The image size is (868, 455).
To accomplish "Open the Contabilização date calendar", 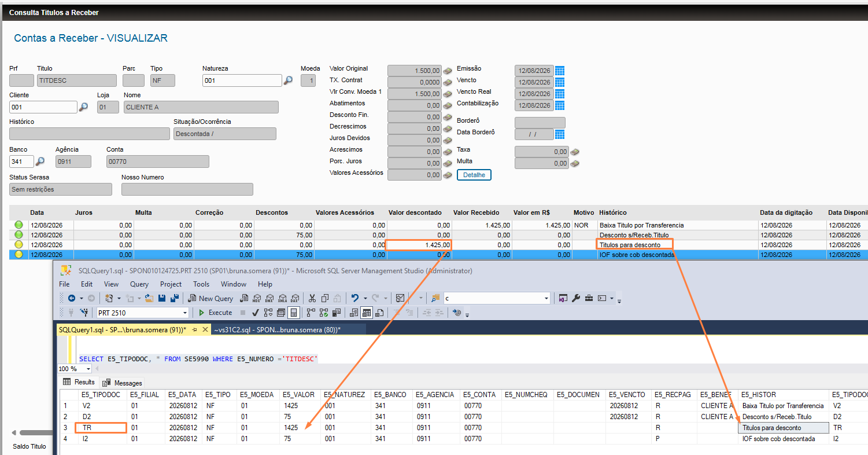I will pyautogui.click(x=560, y=105).
